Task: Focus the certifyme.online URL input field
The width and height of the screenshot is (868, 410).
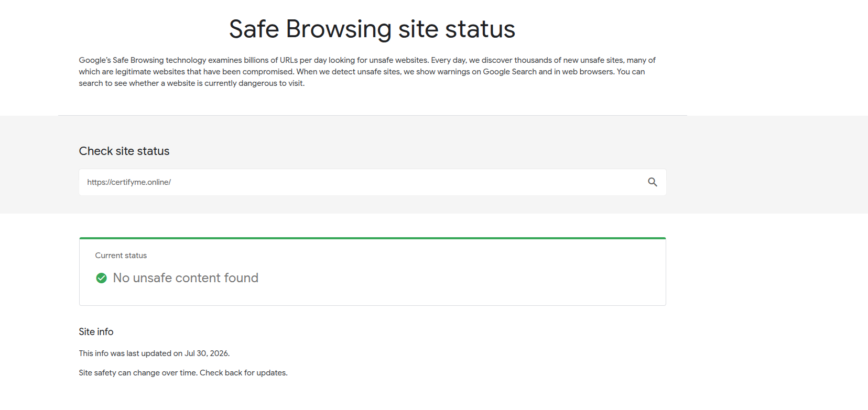Action: pos(373,182)
